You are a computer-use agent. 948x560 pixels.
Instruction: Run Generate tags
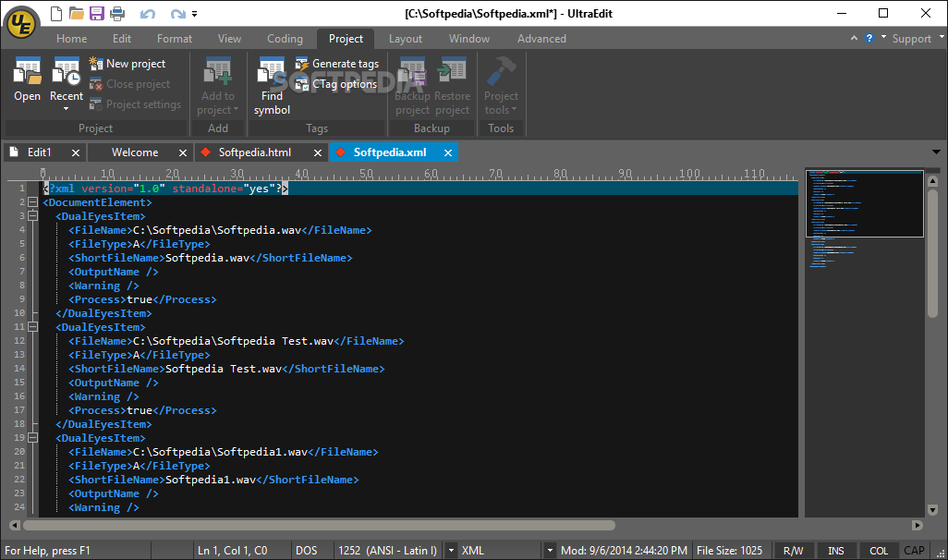coord(336,64)
